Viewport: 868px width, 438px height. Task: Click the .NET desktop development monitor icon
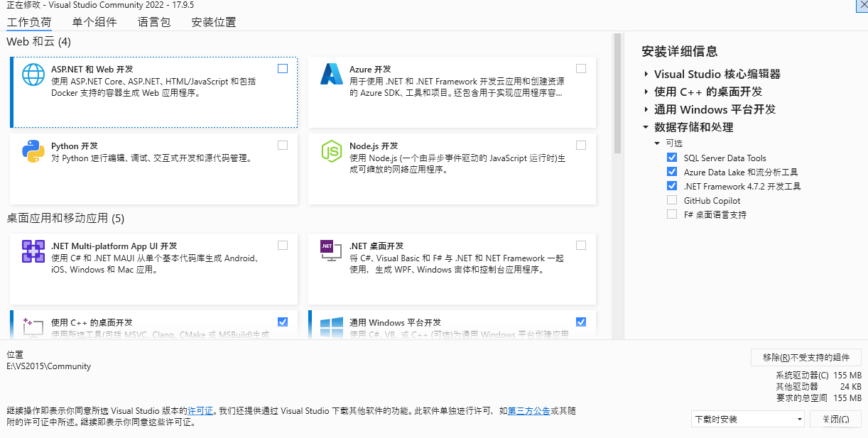pos(332,251)
